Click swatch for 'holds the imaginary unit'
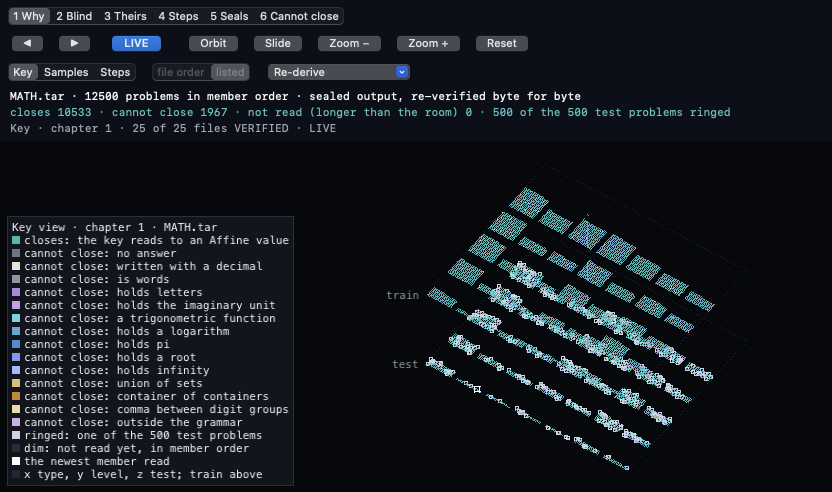The image size is (832, 492). [16, 306]
